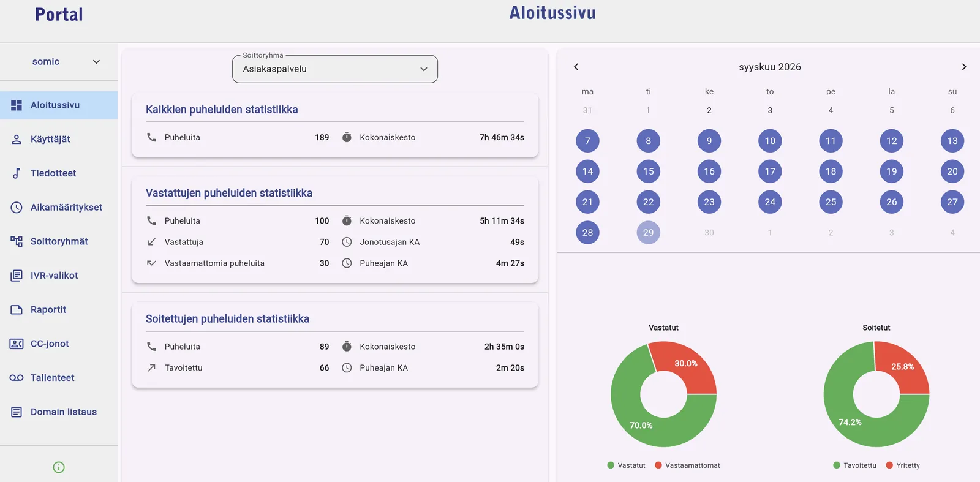980x482 pixels.
Task: Click the stopwatch icon beside all-calls Kokonaiskesto
Action: tap(347, 137)
